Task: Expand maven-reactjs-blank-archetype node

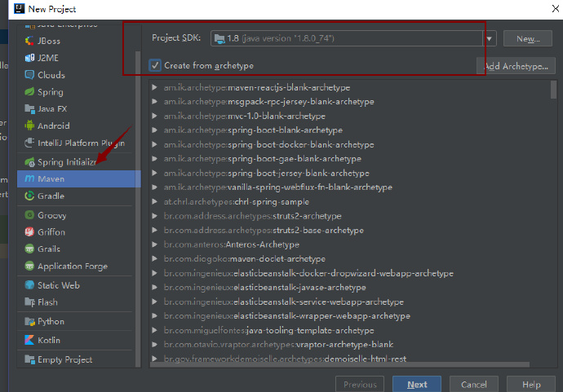Action: 154,87
